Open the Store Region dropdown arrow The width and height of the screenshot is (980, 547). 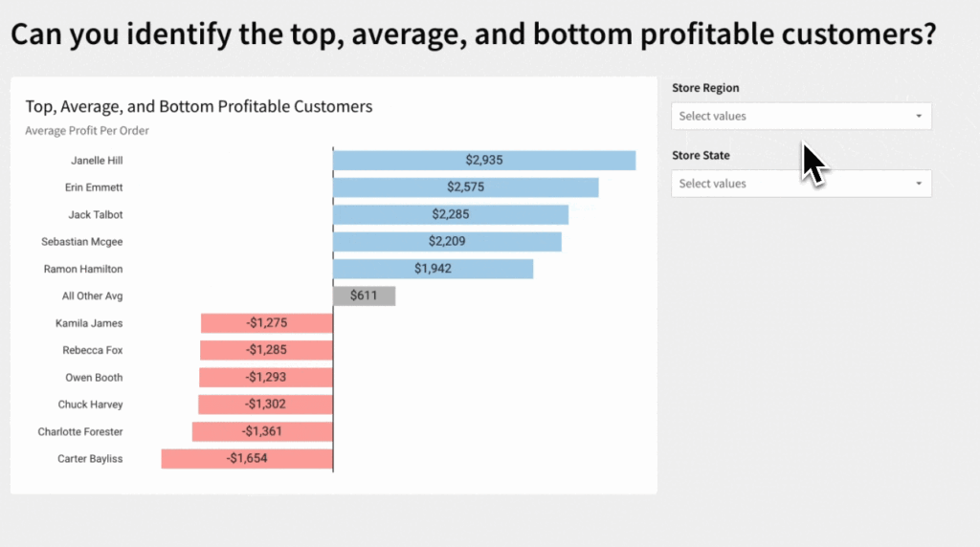[x=919, y=117]
